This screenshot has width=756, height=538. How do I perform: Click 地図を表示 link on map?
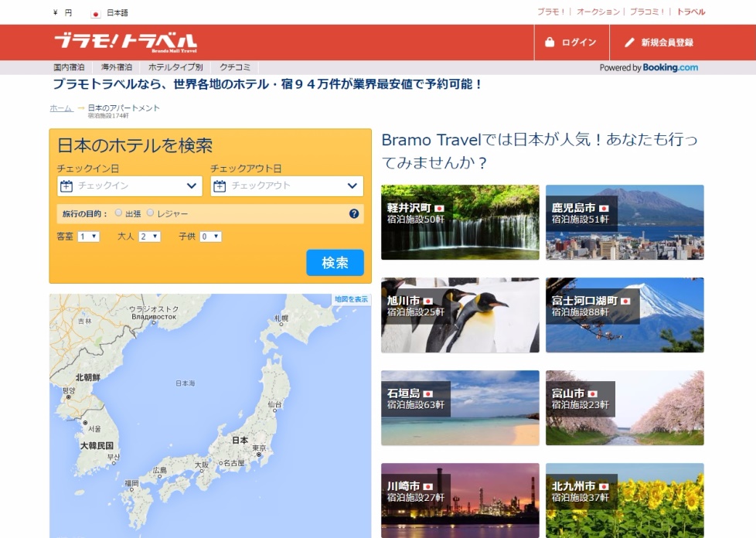[351, 299]
